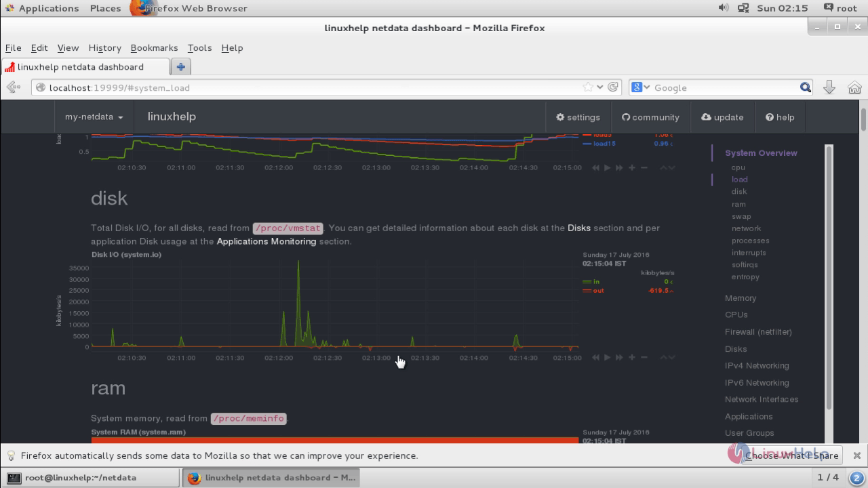868x488 pixels.
Task: Open the Edit menu
Action: coord(39,48)
